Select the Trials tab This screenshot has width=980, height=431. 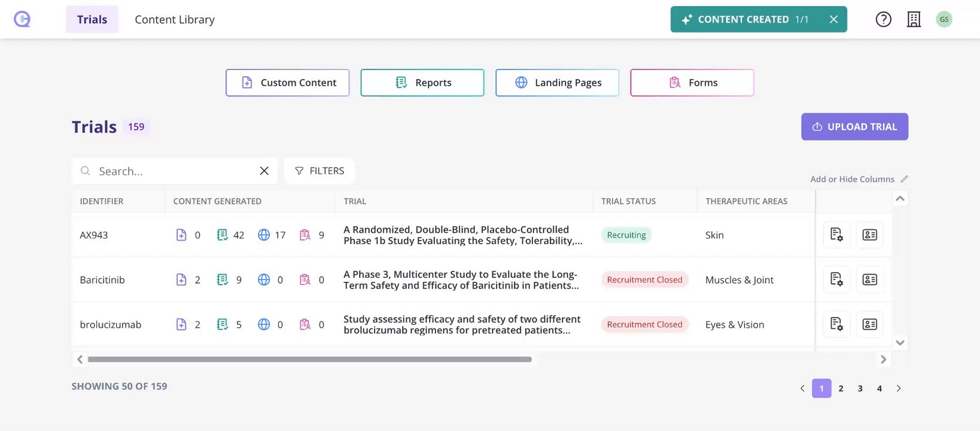(x=92, y=19)
